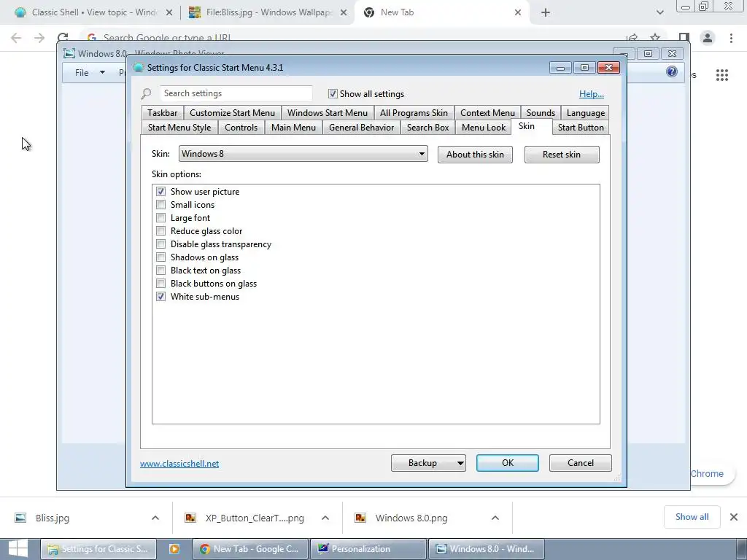Check Black buttons on glass
Screen dimensions: 747x560
[161, 284]
